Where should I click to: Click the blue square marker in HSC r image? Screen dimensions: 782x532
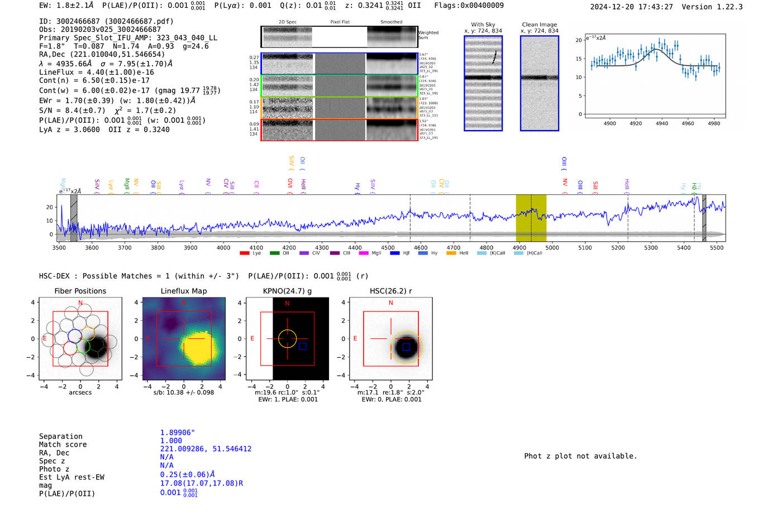406,347
